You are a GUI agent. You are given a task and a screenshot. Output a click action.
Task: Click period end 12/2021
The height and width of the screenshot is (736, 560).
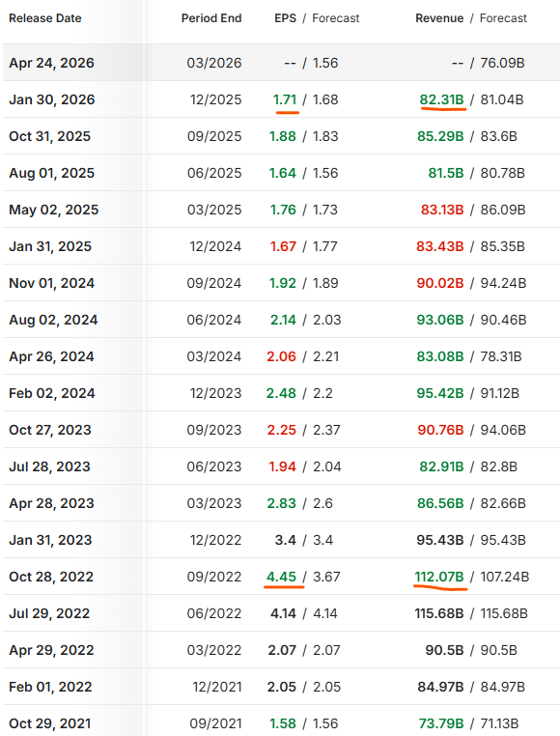(217, 687)
